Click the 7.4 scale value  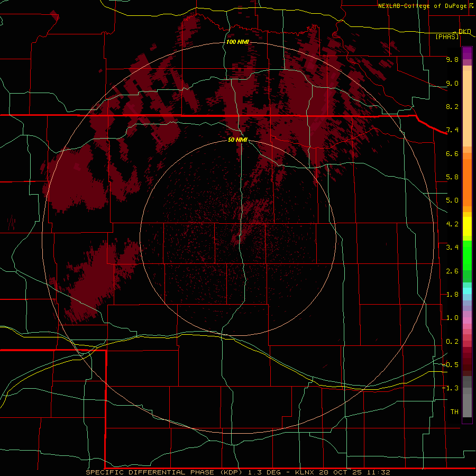point(452,130)
